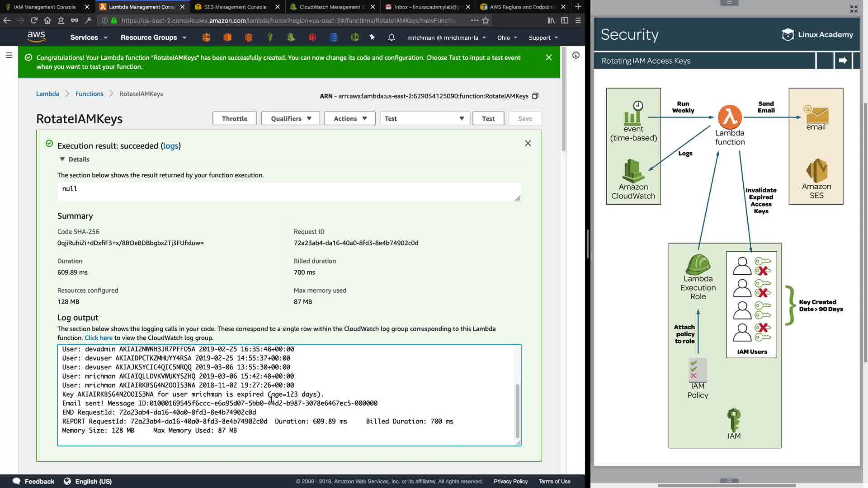Expand the Actions dropdown
Viewport: 868px width, 488px height.
coord(349,118)
